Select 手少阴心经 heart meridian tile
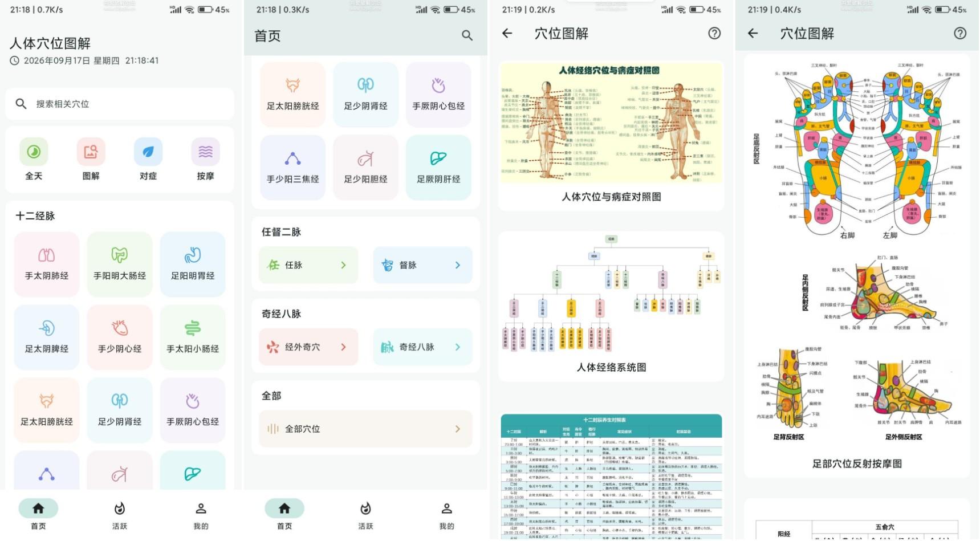980x541 pixels. 120,337
